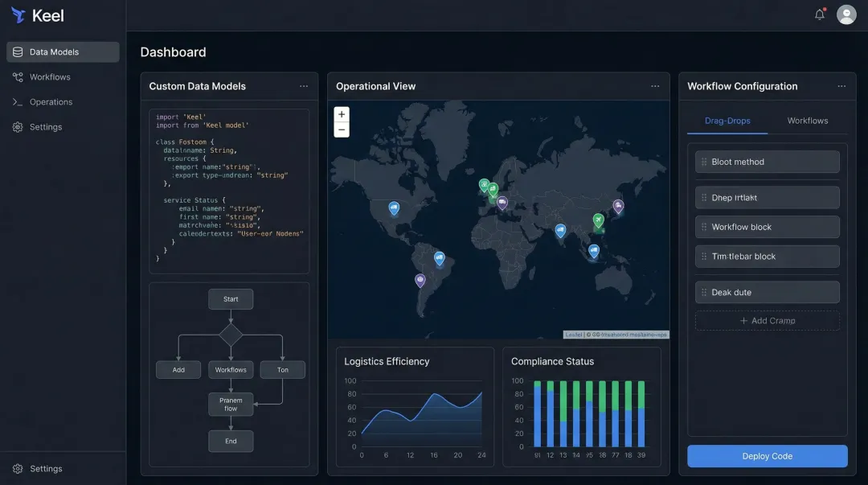This screenshot has height=485, width=868.
Task: Click the Add Cramp button
Action: click(767, 320)
